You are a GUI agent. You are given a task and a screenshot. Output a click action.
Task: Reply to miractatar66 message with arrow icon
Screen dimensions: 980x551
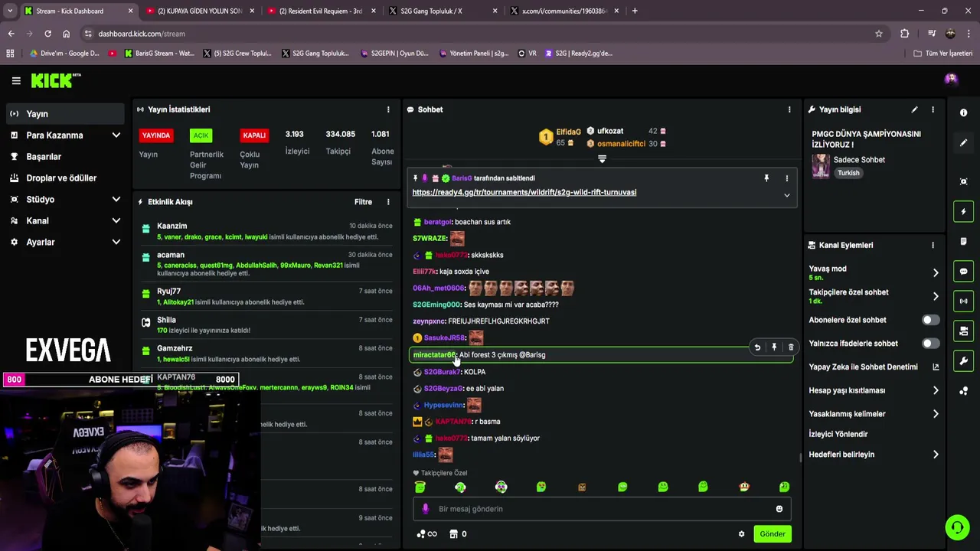[x=757, y=347]
